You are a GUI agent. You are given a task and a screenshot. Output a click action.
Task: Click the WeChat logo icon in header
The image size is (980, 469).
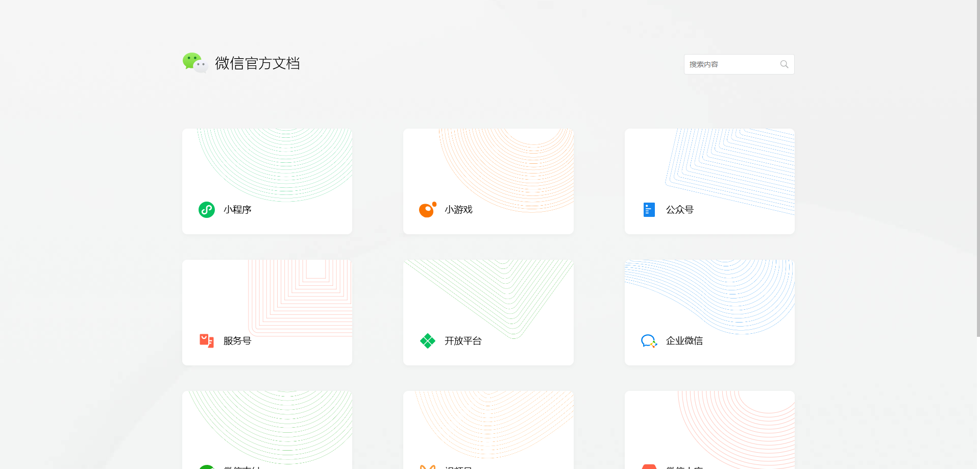195,63
